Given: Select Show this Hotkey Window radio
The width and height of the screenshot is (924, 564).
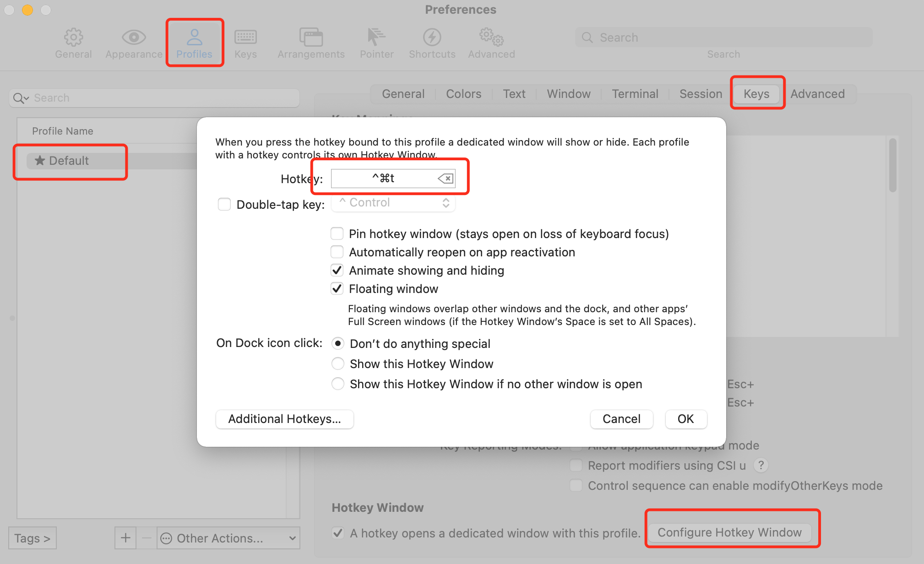Looking at the screenshot, I should tap(338, 364).
